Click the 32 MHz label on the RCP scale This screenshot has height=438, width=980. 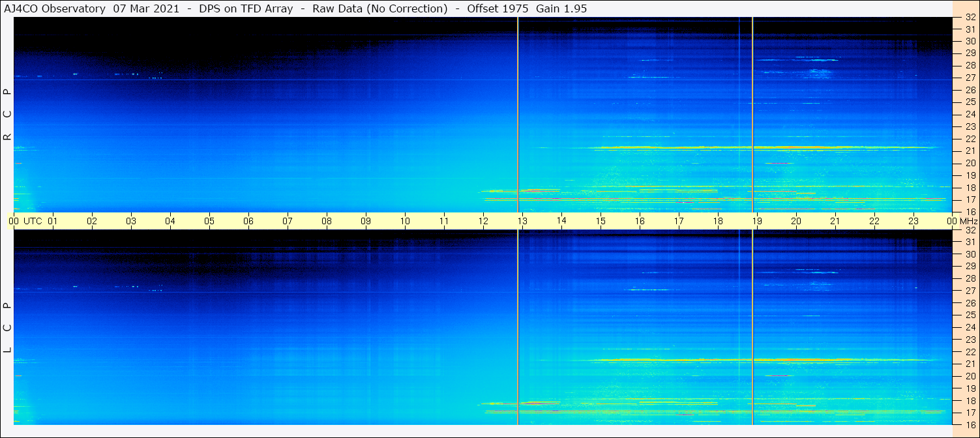(970, 18)
